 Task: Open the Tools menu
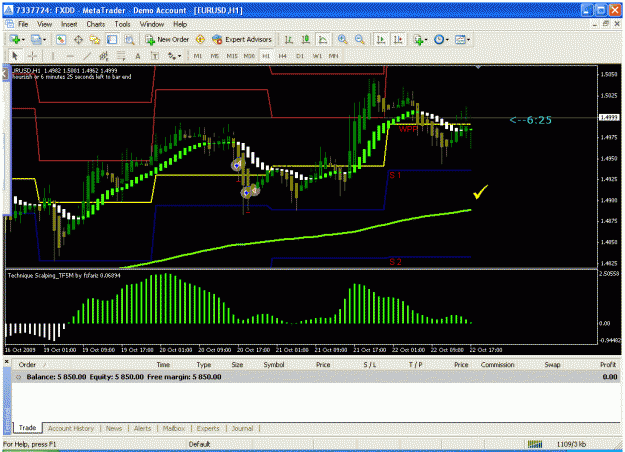[x=122, y=24]
